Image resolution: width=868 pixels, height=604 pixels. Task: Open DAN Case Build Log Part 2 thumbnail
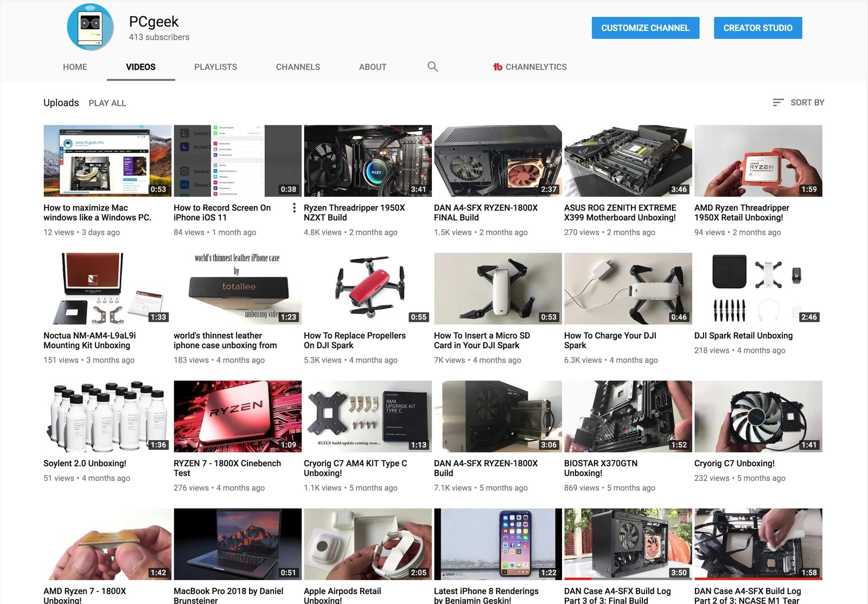(758, 544)
